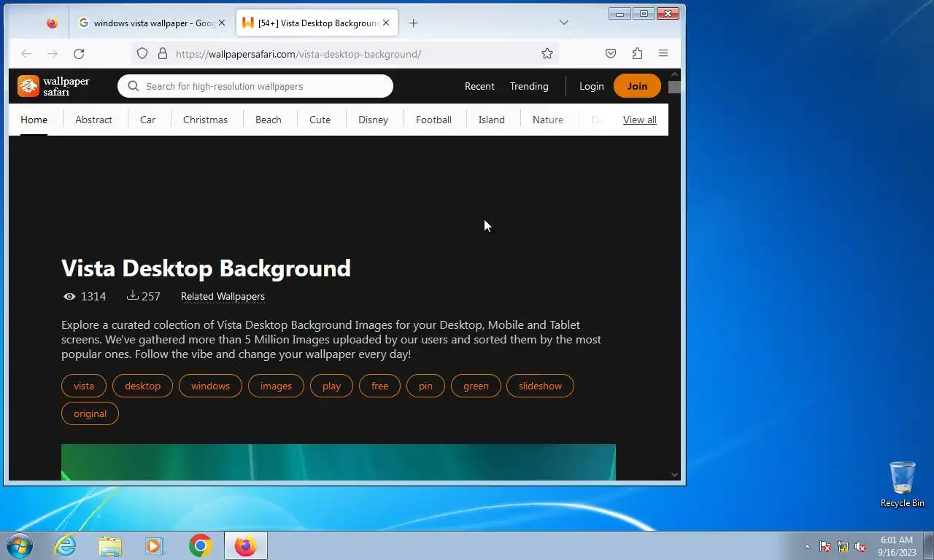
Task: Open the Disney category
Action: 373,120
